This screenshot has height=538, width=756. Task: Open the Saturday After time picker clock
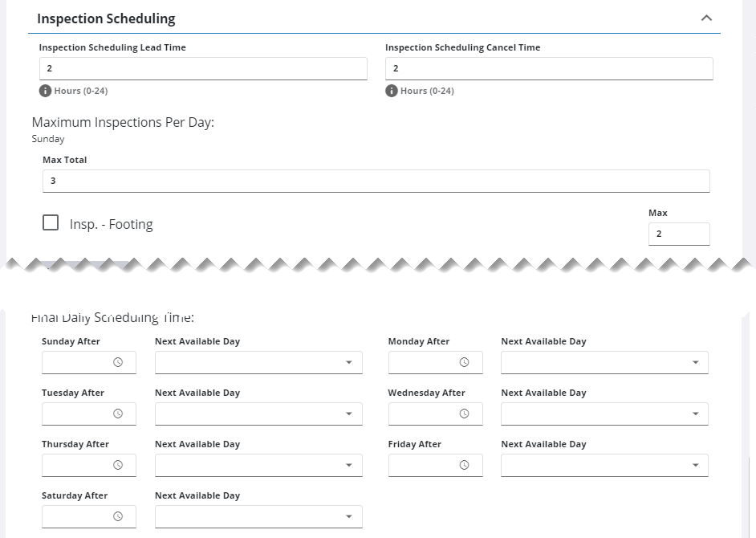[x=118, y=516]
